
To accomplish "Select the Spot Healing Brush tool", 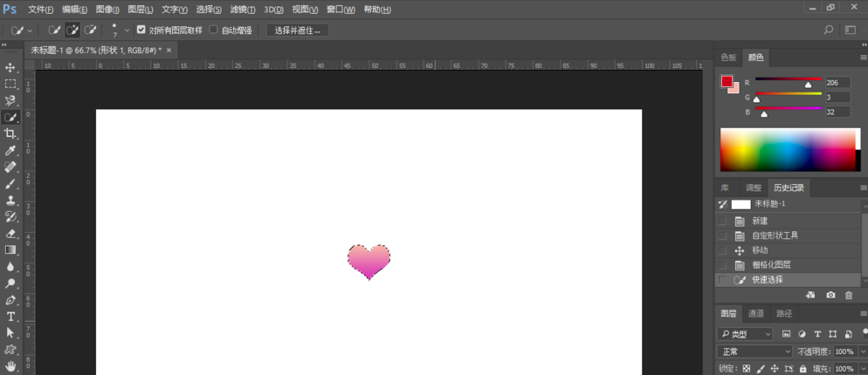I will tap(10, 167).
